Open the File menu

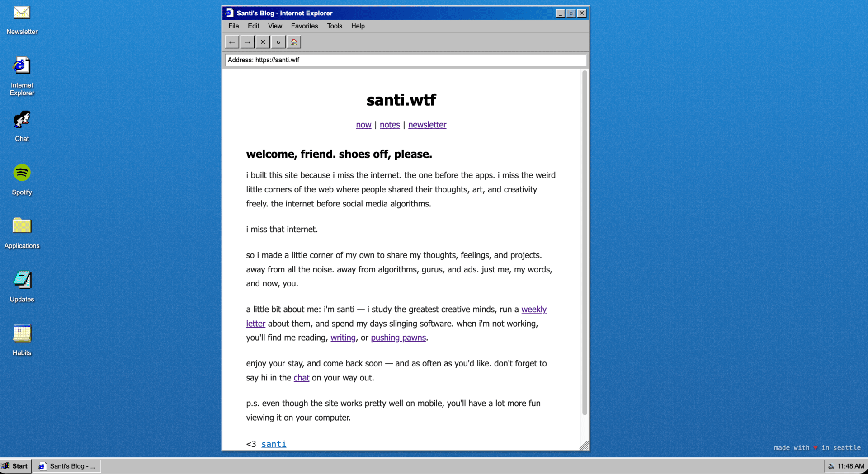point(233,26)
